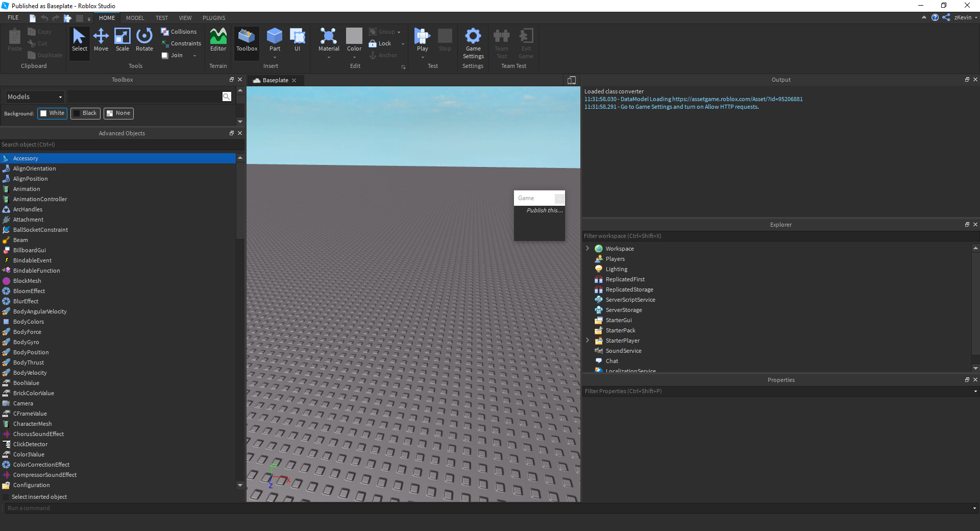Viewport: 980px width, 531px height.
Task: Expand the StarterPlayer tree node
Action: (587, 341)
